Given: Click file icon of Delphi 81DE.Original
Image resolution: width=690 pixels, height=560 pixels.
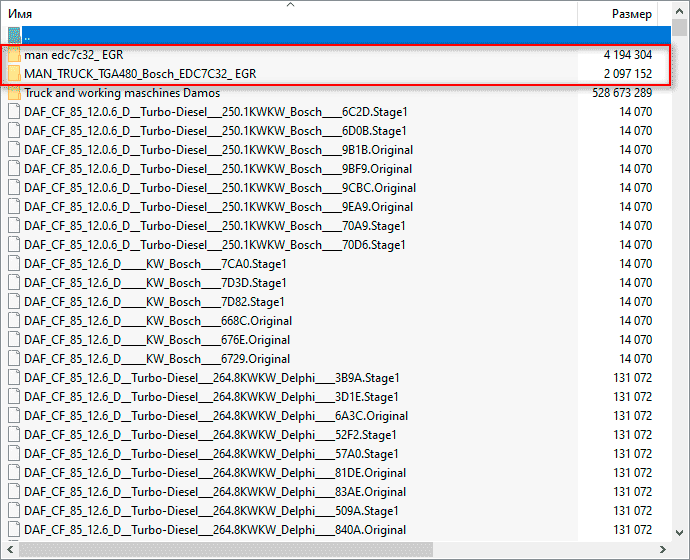Looking at the screenshot, I should click(14, 473).
